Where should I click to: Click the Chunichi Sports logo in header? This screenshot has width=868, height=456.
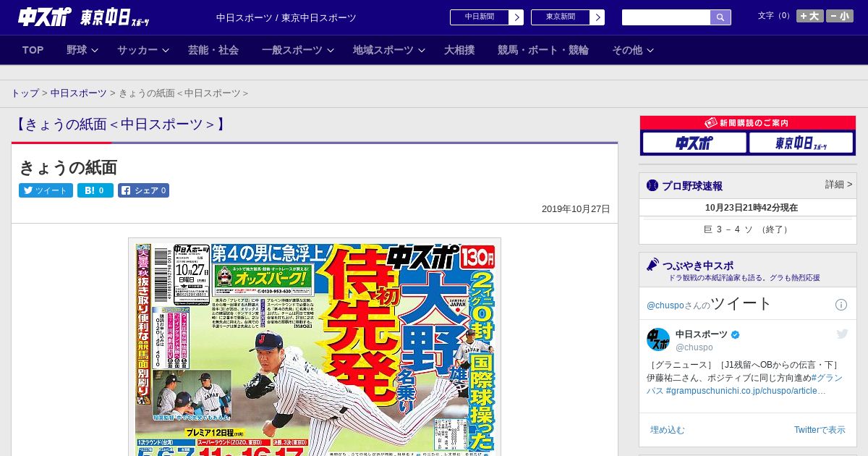(x=45, y=17)
